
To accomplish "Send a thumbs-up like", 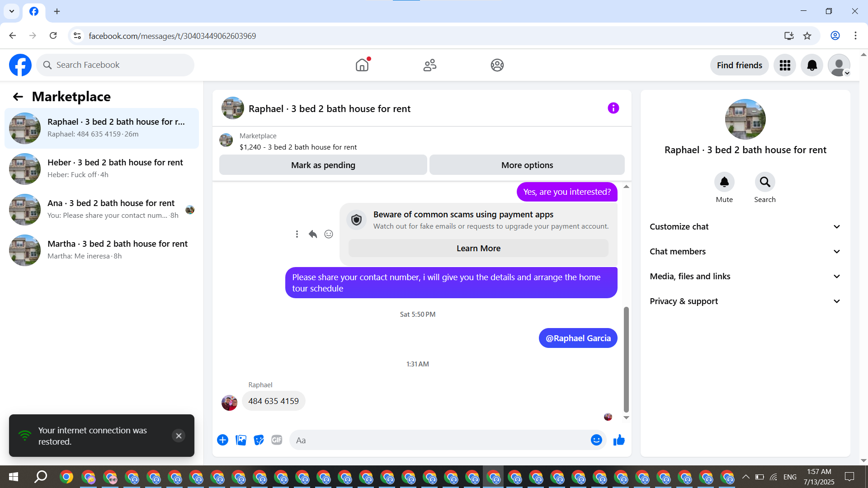I will (619, 440).
